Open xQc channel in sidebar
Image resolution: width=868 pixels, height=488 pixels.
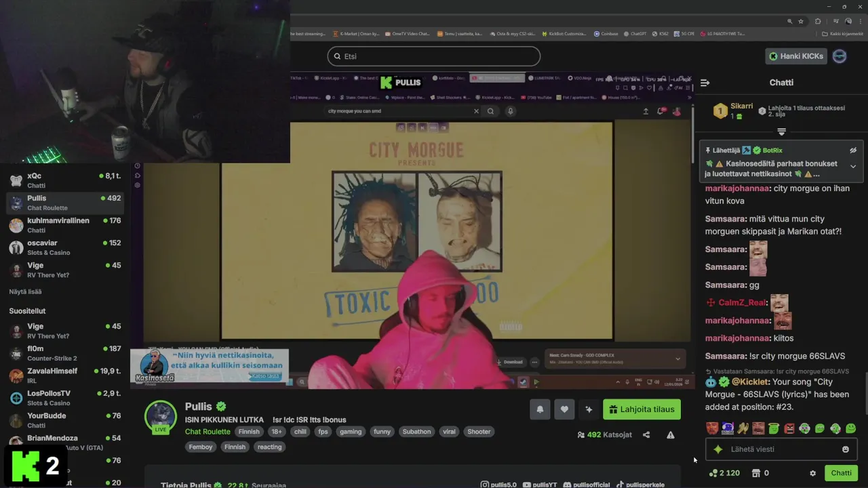(x=65, y=180)
